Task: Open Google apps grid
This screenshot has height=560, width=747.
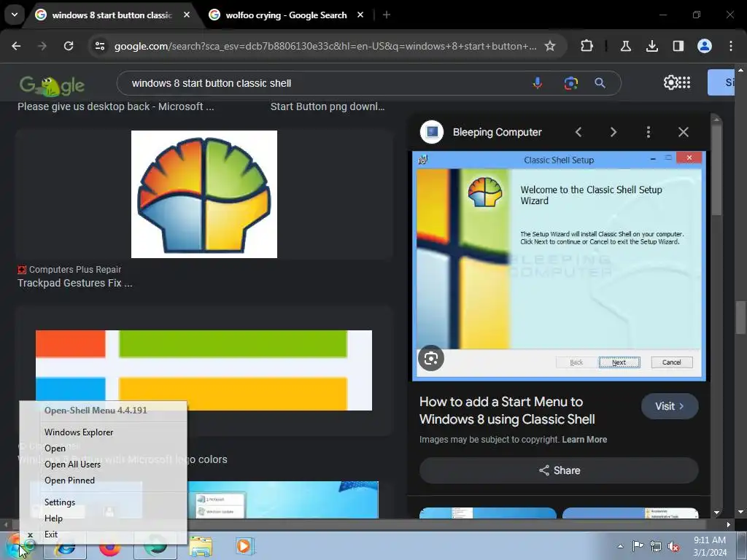Action: point(684,82)
